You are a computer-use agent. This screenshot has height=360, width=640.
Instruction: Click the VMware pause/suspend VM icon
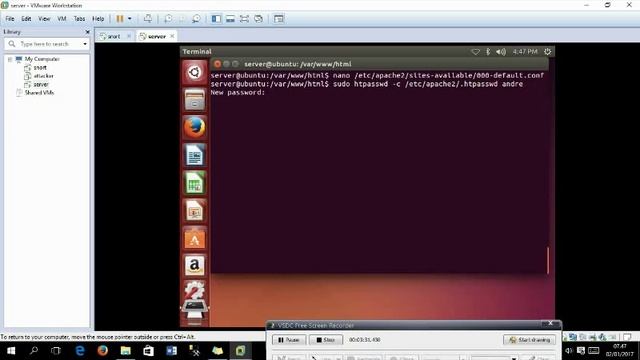coord(120,19)
